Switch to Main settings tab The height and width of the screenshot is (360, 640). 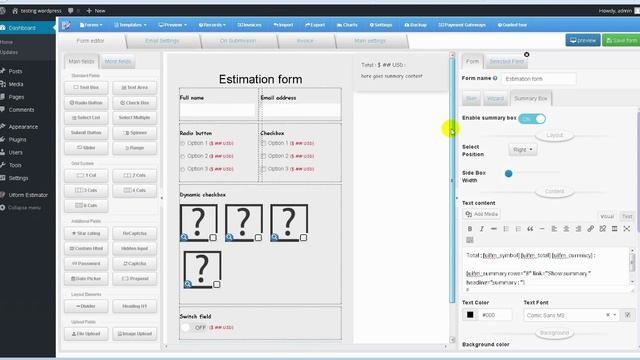click(x=370, y=41)
